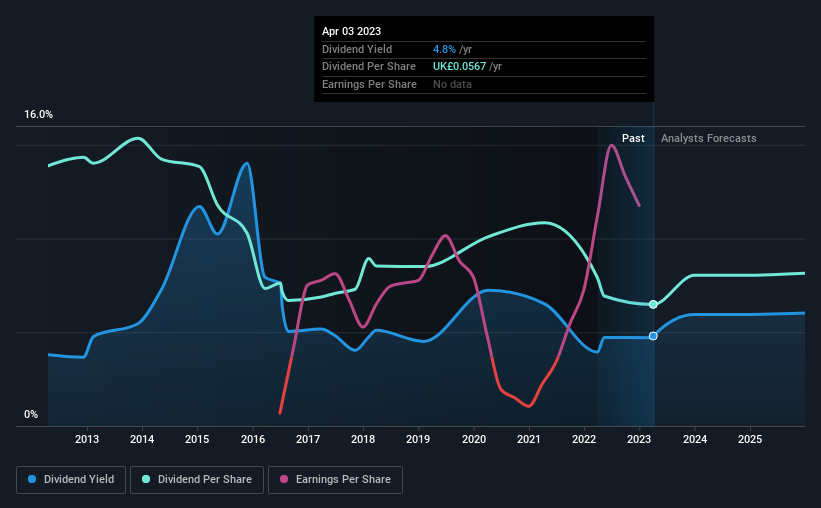This screenshot has height=508, width=821.
Task: Click the Apr 03 2023 tooltip date
Action: 351,31
